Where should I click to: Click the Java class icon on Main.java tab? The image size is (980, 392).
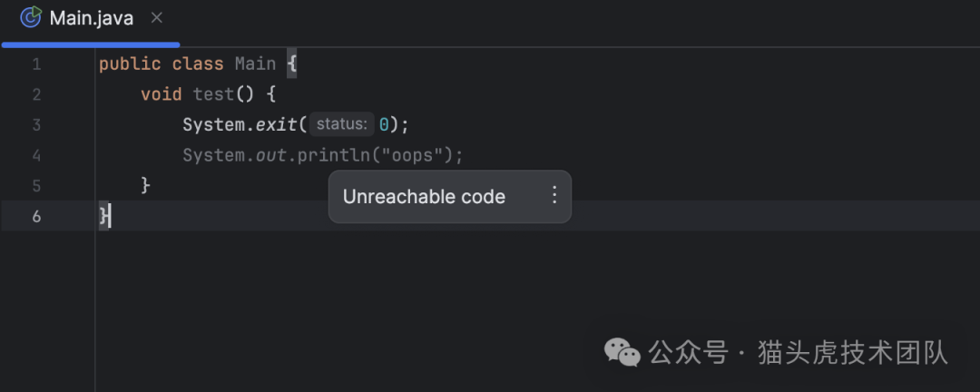coord(30,17)
